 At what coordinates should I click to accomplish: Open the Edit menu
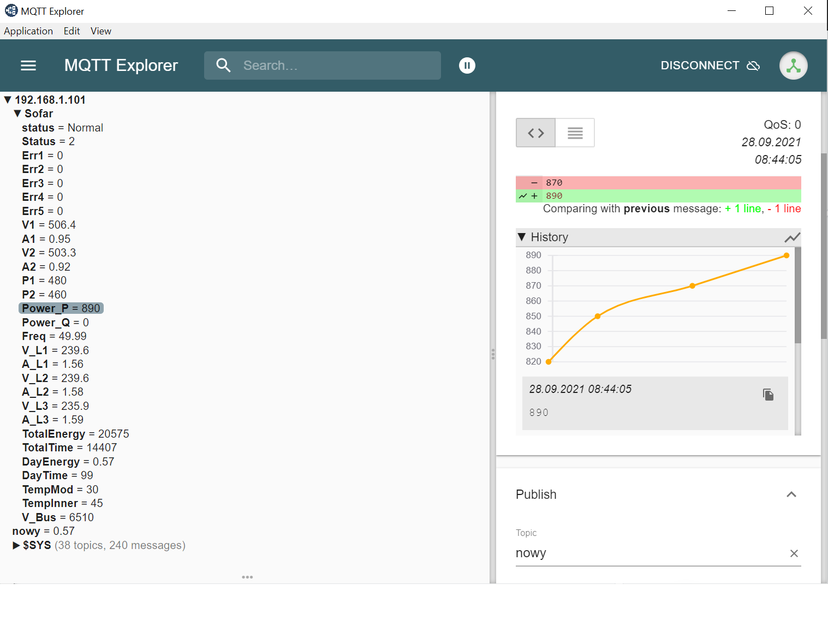pos(72,31)
